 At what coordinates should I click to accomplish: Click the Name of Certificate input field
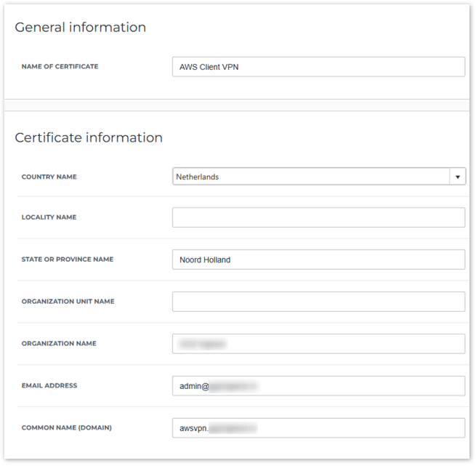point(318,67)
